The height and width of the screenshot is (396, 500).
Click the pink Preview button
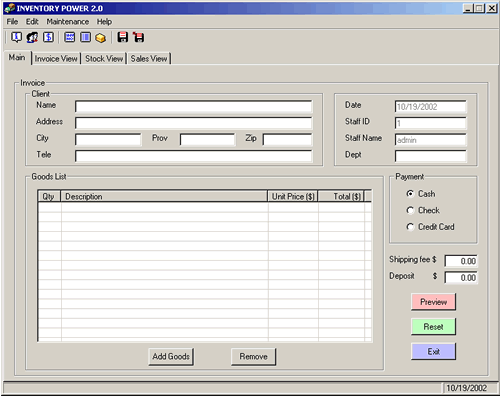[x=433, y=302]
